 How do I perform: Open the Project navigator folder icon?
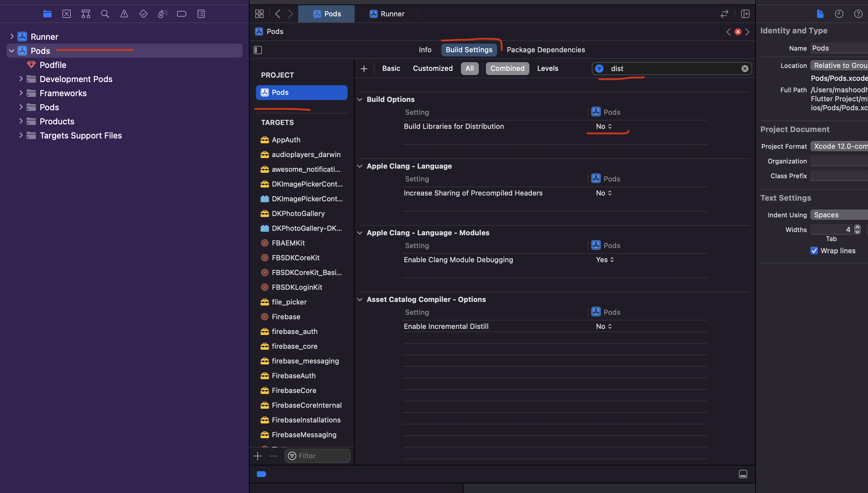47,14
